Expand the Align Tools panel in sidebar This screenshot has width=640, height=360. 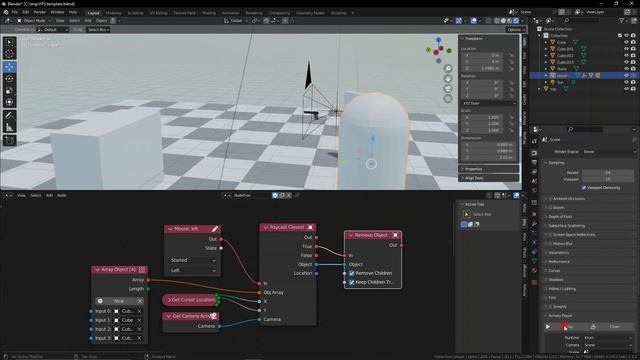[x=489, y=178]
